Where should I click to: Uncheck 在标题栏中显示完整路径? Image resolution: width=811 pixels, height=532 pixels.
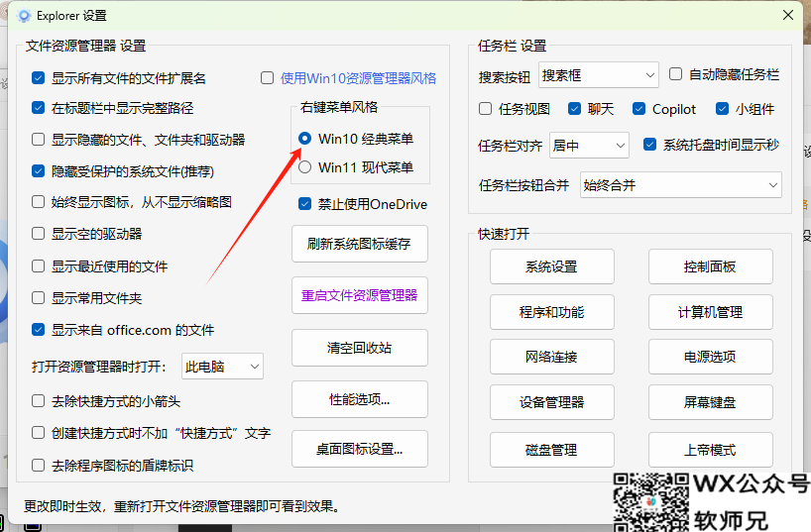pos(39,108)
